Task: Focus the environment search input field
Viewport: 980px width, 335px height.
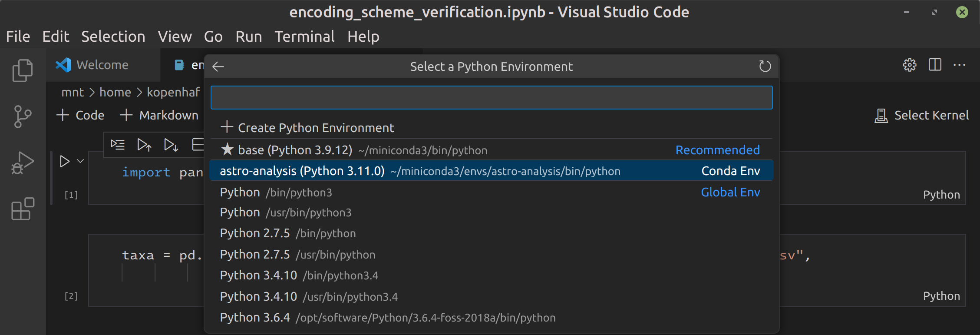Action: pyautogui.click(x=492, y=97)
